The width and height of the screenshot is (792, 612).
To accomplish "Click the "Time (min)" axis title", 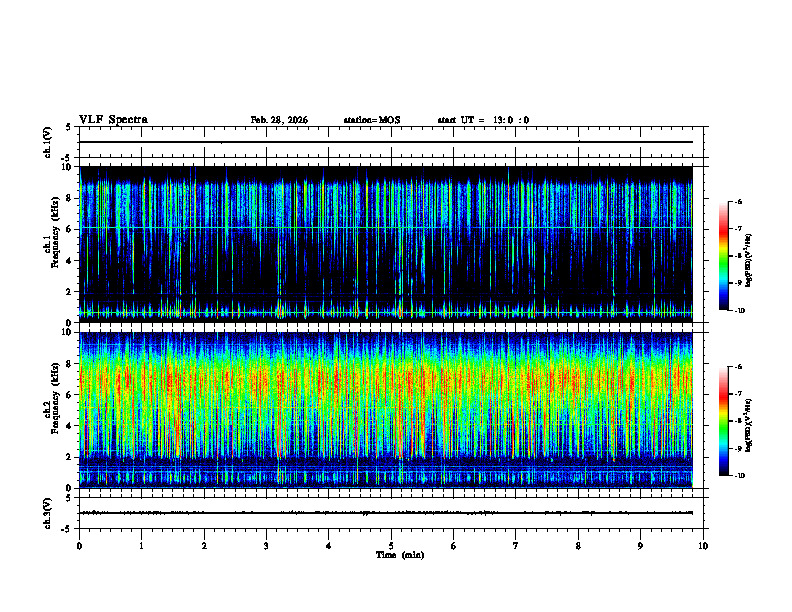I will (400, 555).
